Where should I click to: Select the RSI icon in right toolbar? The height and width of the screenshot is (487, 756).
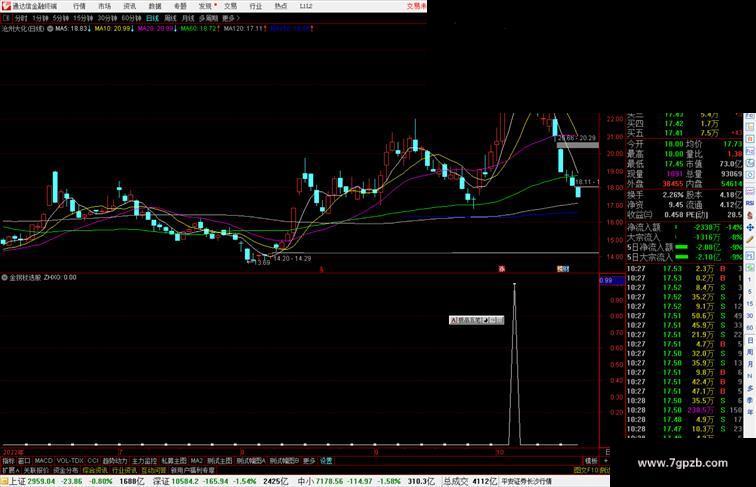pos(750,203)
